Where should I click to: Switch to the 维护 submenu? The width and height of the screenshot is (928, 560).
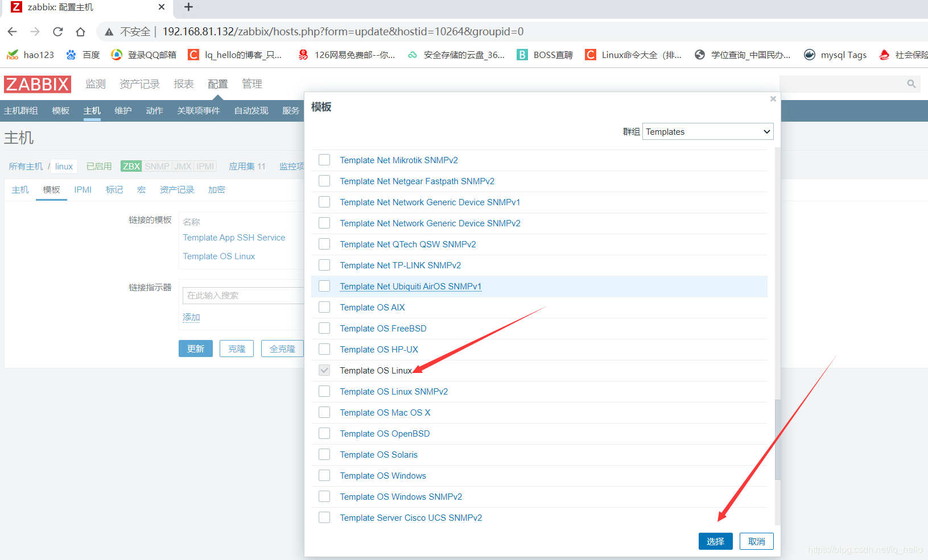point(123,111)
